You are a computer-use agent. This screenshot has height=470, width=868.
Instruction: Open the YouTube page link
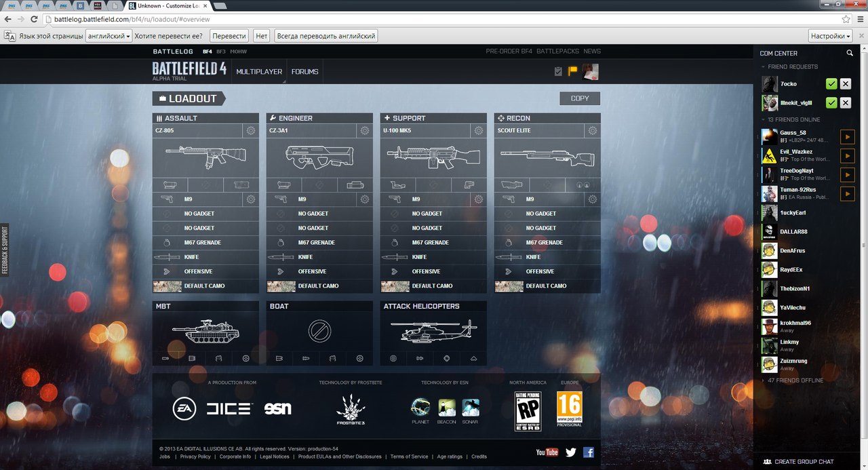point(547,452)
